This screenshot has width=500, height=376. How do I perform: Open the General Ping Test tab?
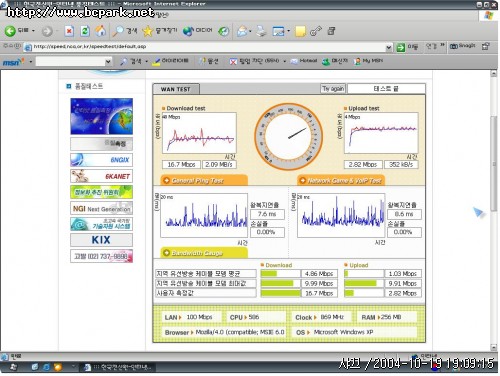point(204,180)
